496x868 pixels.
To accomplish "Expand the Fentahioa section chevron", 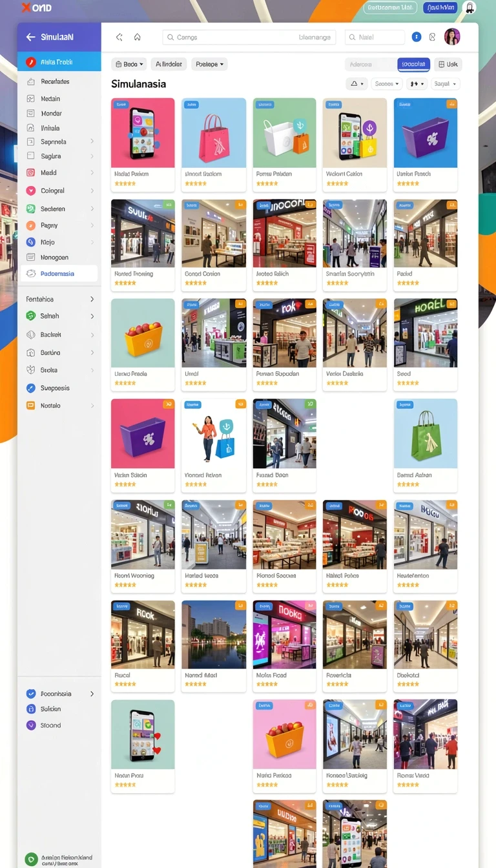I will (x=92, y=299).
